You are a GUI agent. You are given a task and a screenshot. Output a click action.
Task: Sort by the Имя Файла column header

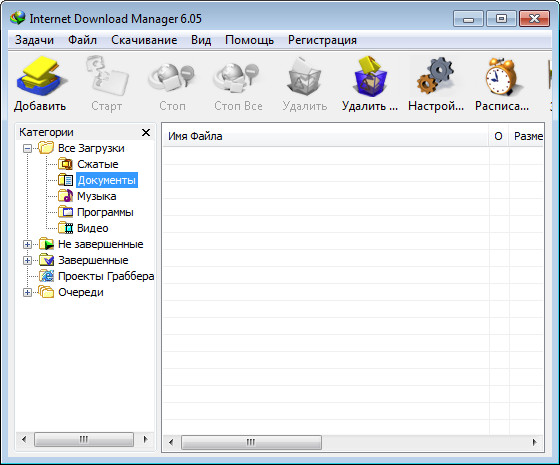pyautogui.click(x=325, y=136)
